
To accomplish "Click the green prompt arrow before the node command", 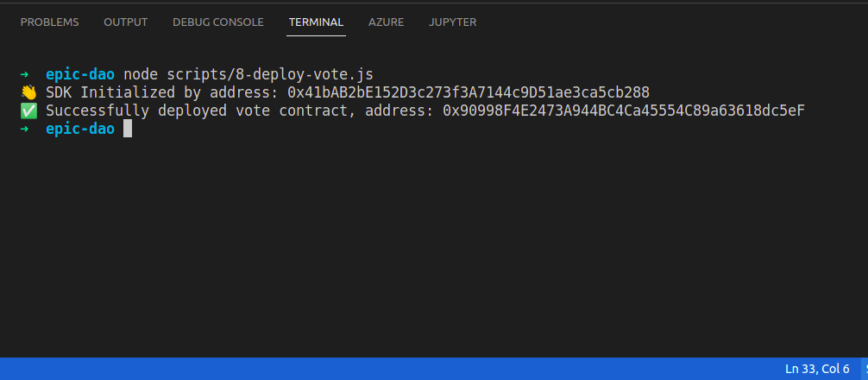I will [x=24, y=74].
